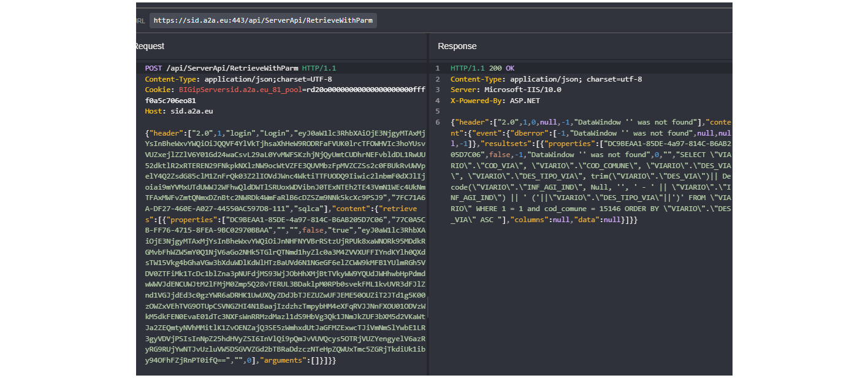Click line number 3 in Response gutter
Screen dimensions: 868x378
pyautogui.click(x=438, y=90)
